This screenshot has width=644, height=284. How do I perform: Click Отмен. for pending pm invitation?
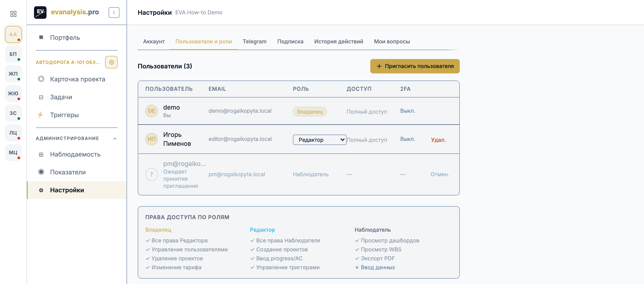(440, 174)
